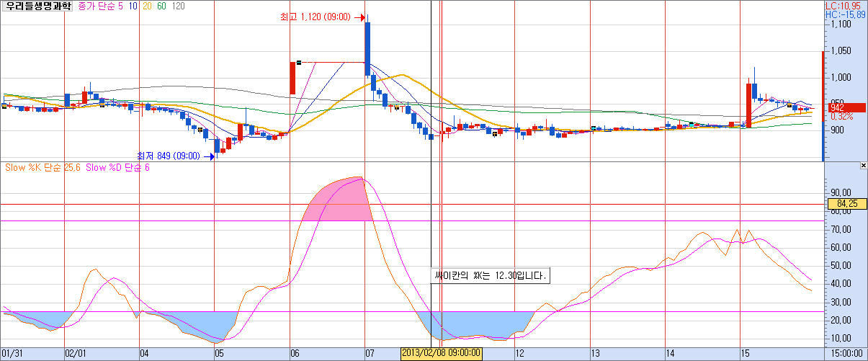Click the blue arrow beside 최저 849

pos(208,156)
